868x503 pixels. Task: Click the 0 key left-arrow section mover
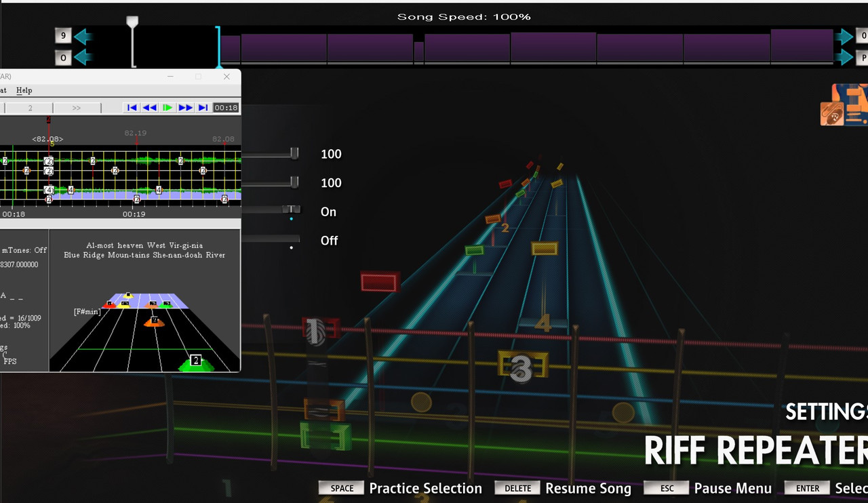point(83,58)
